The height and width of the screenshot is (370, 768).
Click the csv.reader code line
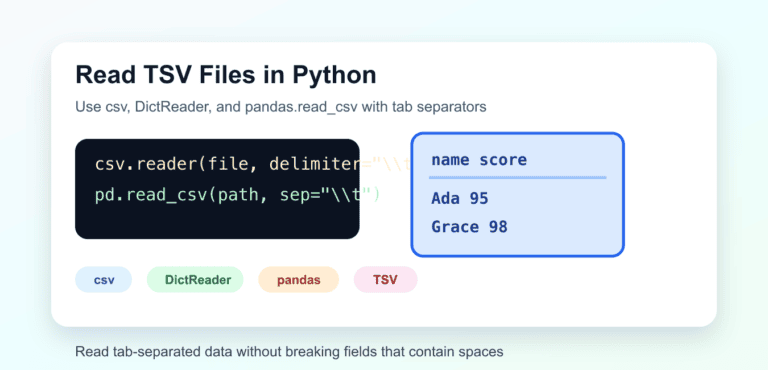coord(252,165)
